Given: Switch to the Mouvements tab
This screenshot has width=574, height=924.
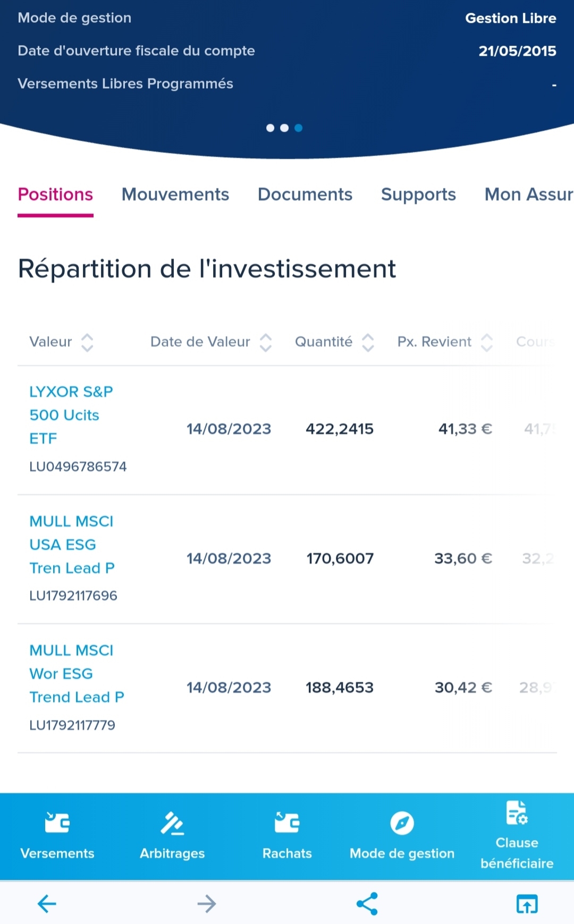Looking at the screenshot, I should tap(175, 194).
